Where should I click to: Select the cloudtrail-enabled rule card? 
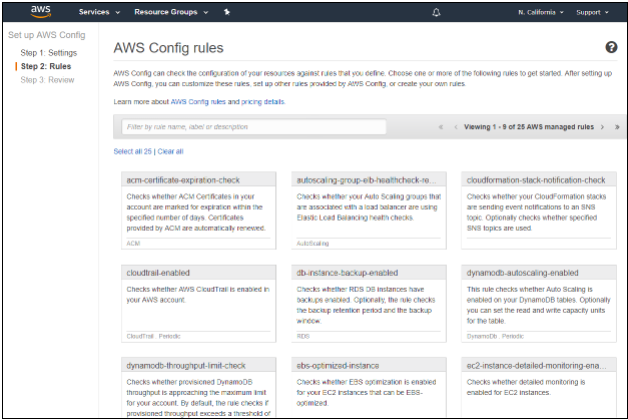pyautogui.click(x=199, y=303)
